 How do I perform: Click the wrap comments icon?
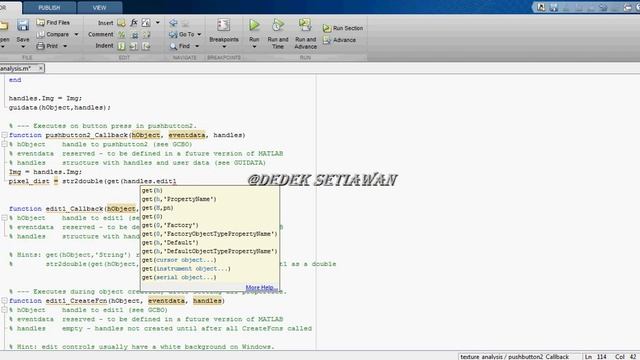[x=146, y=35]
